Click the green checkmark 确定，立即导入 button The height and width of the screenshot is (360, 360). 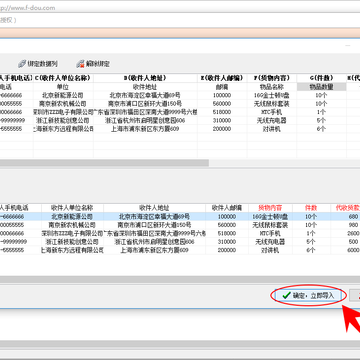tap(308, 295)
